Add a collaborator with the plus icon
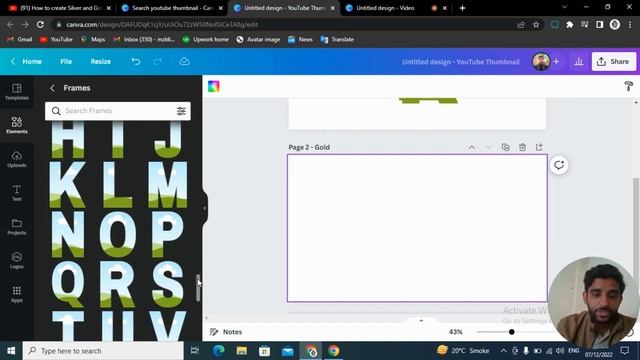The width and height of the screenshot is (640, 360). click(x=556, y=62)
